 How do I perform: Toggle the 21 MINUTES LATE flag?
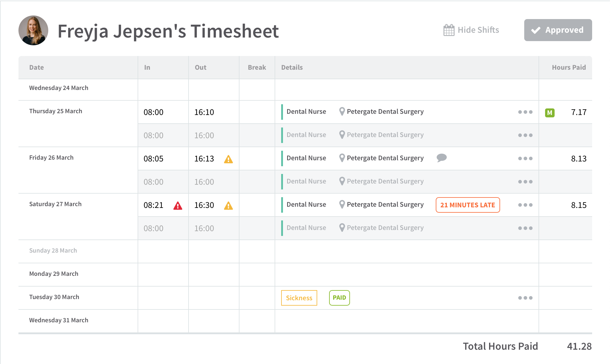(x=468, y=205)
